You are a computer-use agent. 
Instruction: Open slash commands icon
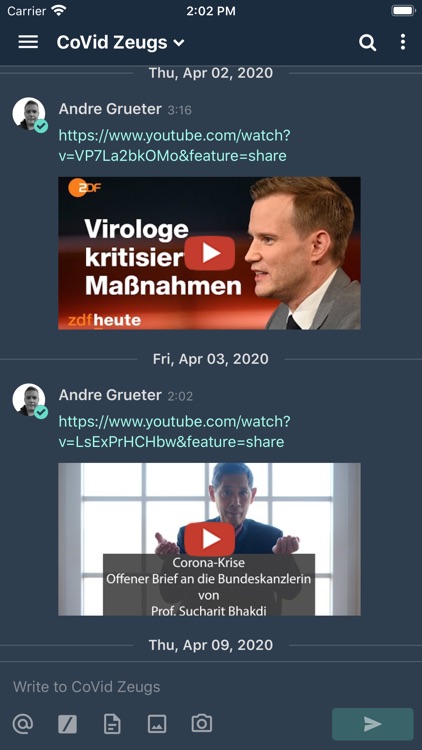pyautogui.click(x=67, y=724)
